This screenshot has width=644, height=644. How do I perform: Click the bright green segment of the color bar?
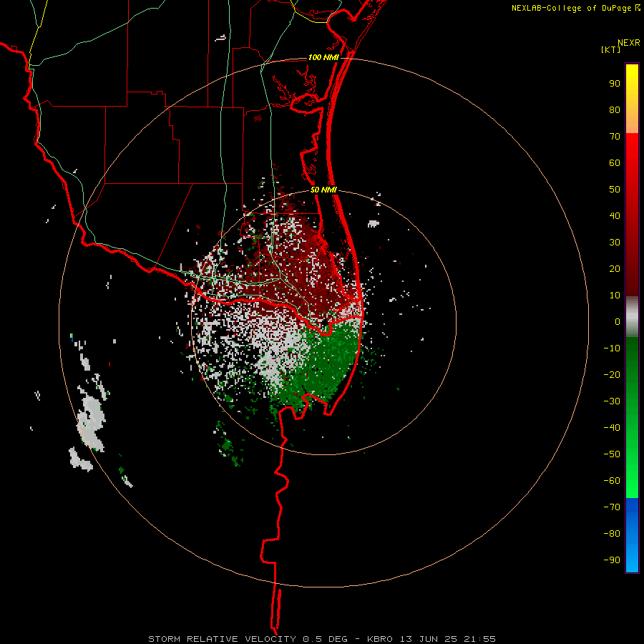(x=632, y=418)
